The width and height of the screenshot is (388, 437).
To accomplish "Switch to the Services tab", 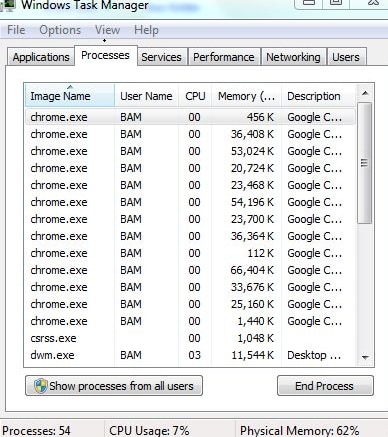I will 161,57.
